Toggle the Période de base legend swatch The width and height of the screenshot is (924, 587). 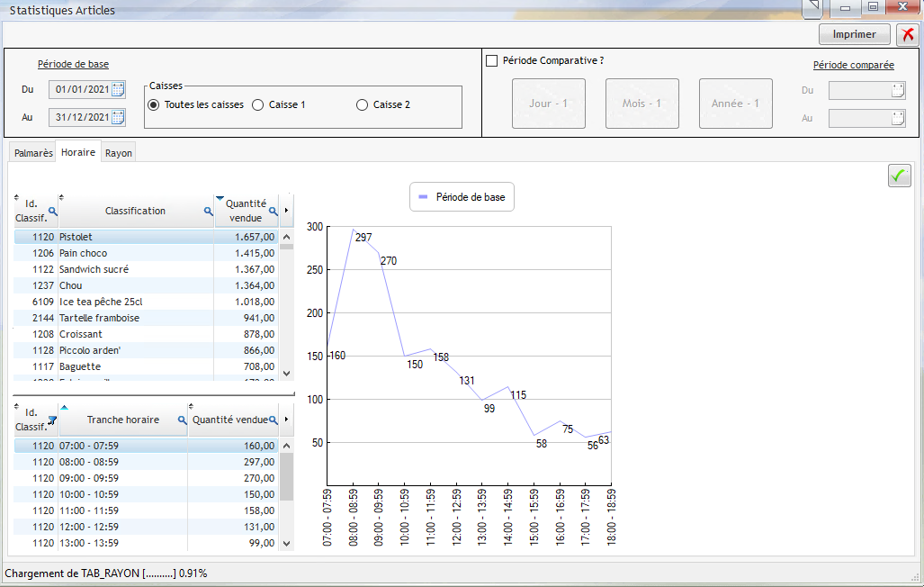tap(423, 196)
